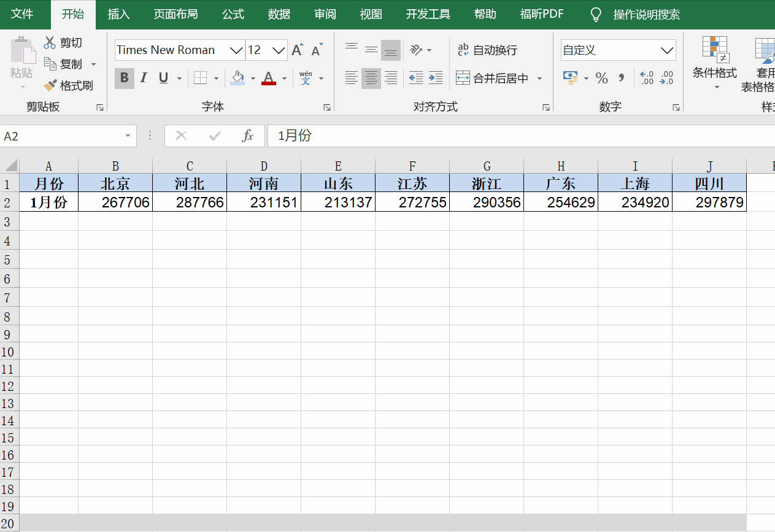Apply the percent style
775x532 pixels.
(602, 78)
